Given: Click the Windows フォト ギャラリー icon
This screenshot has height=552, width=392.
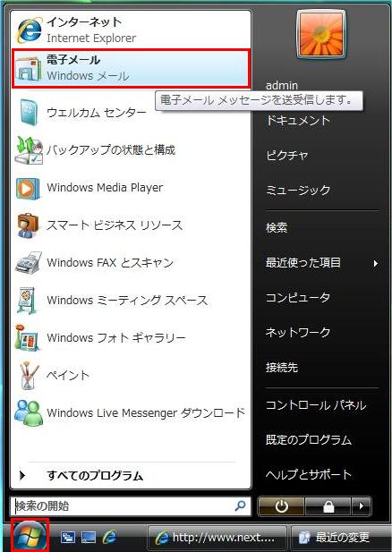Looking at the screenshot, I should (x=28, y=337).
